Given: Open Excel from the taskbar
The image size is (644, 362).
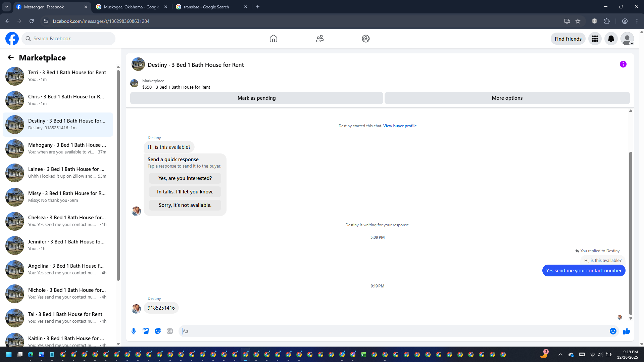Looking at the screenshot, I should click(x=363, y=355).
